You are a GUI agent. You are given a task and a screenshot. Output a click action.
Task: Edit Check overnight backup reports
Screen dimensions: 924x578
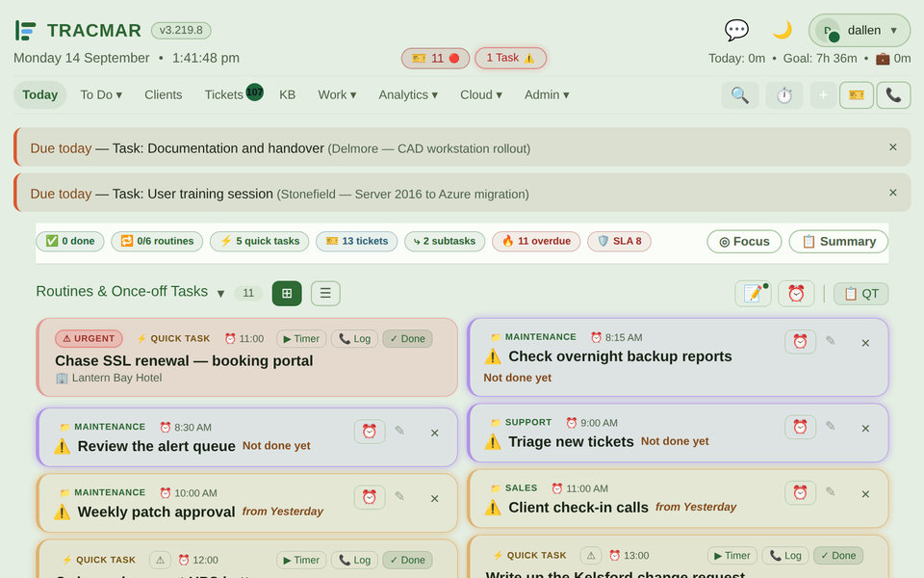831,340
